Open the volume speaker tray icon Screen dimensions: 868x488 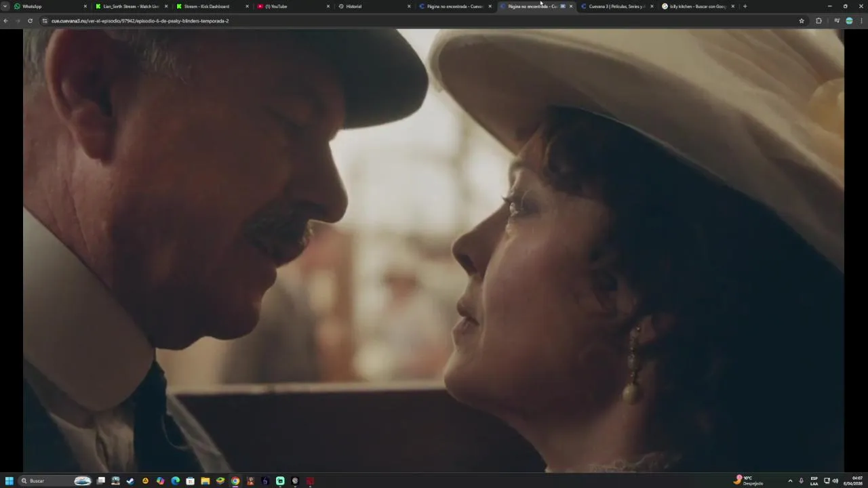pyautogui.click(x=835, y=481)
